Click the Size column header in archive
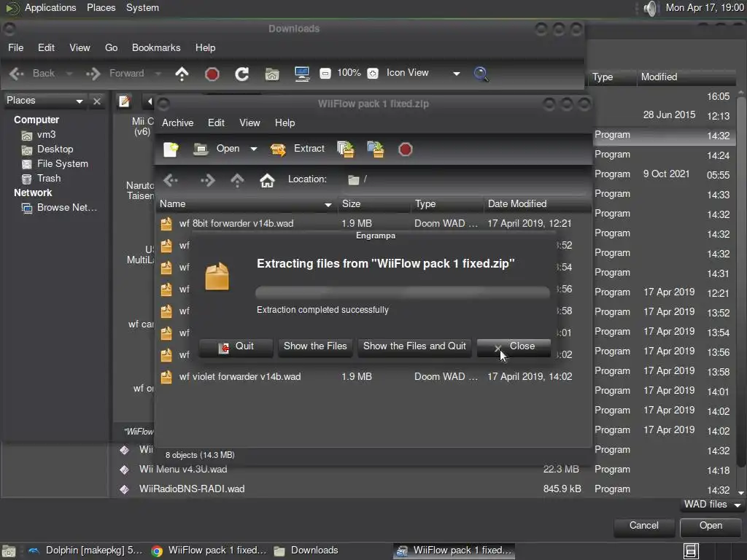 tap(374, 204)
